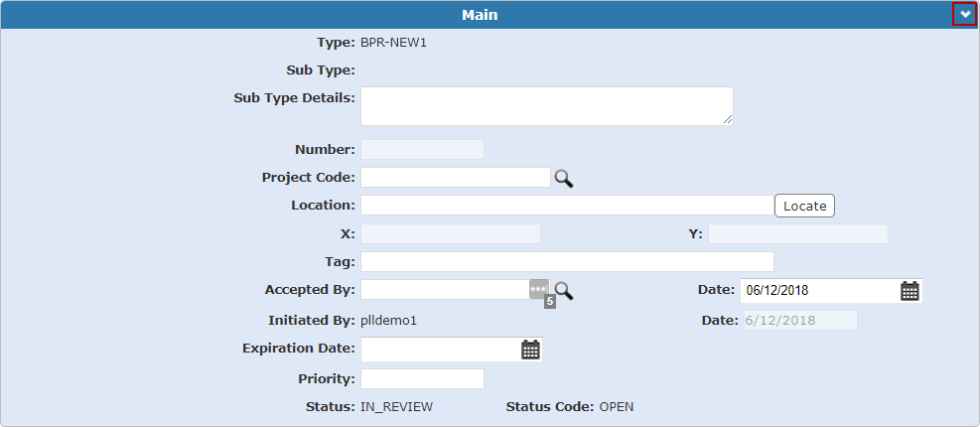Click the ellipsis icon beside Accepted By
Screen dimensions: 980x427
pos(538,288)
